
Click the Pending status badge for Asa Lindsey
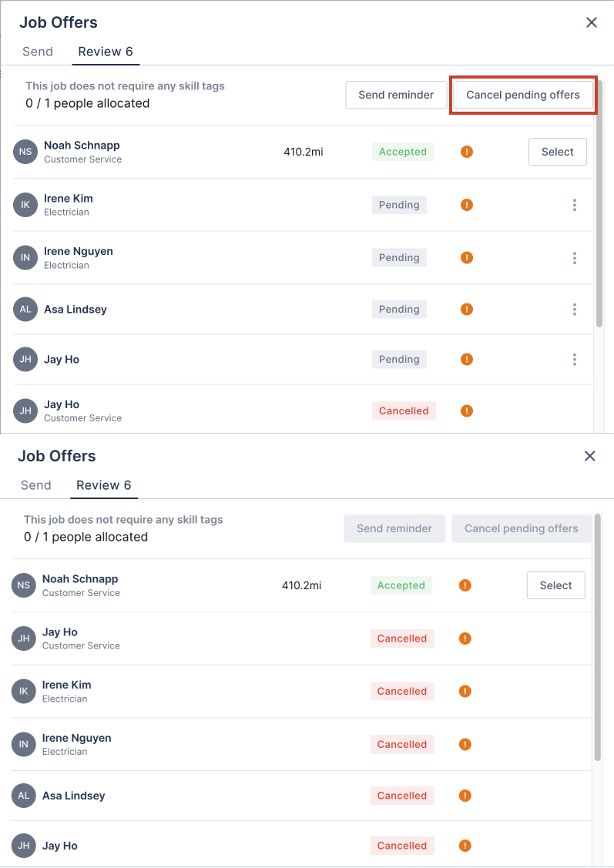(399, 310)
